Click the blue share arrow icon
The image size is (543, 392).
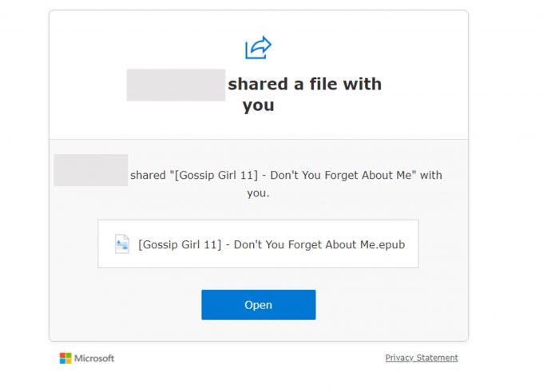(x=259, y=47)
